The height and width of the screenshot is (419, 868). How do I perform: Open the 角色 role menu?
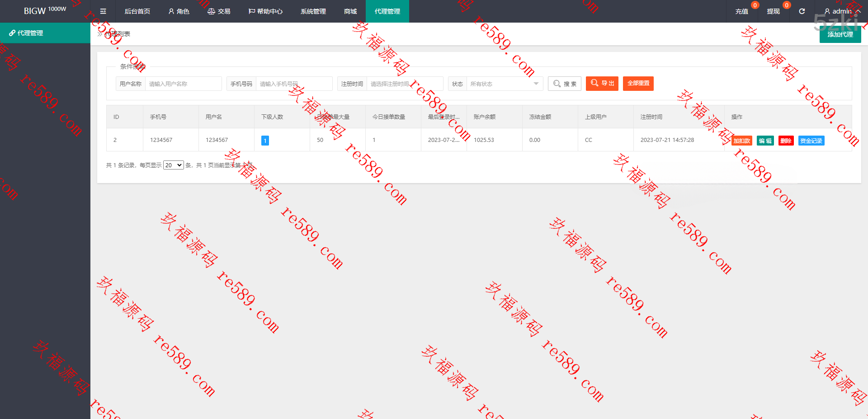tap(179, 11)
